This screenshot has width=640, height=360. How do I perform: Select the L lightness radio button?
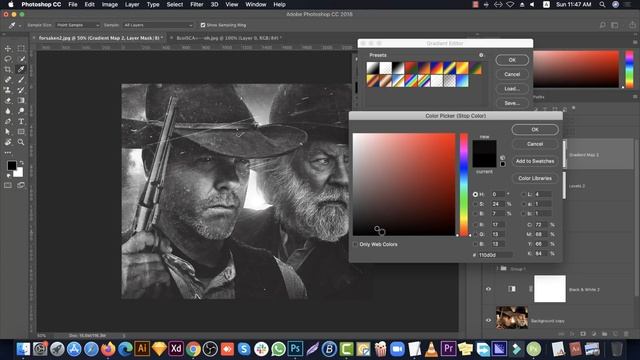pos(524,194)
